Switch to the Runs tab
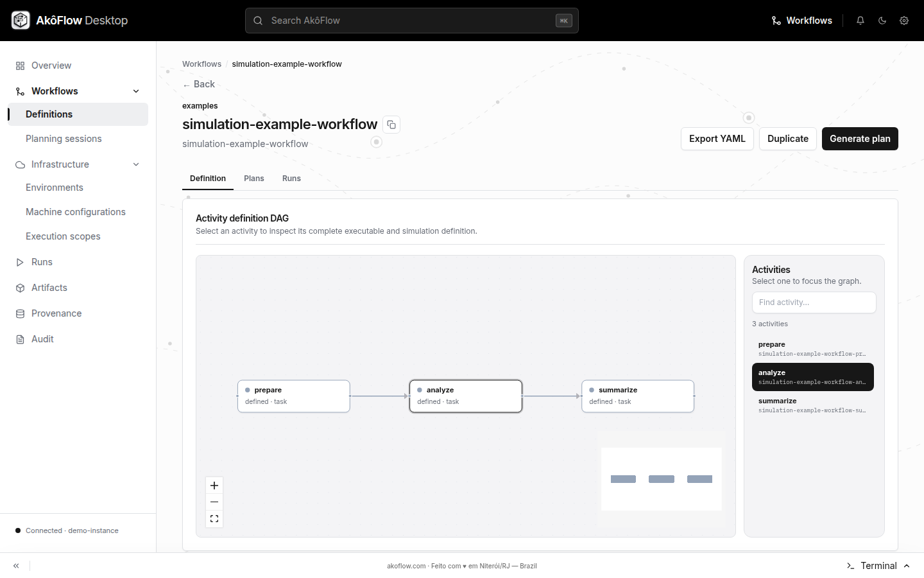The width and height of the screenshot is (924, 578). [291, 179]
